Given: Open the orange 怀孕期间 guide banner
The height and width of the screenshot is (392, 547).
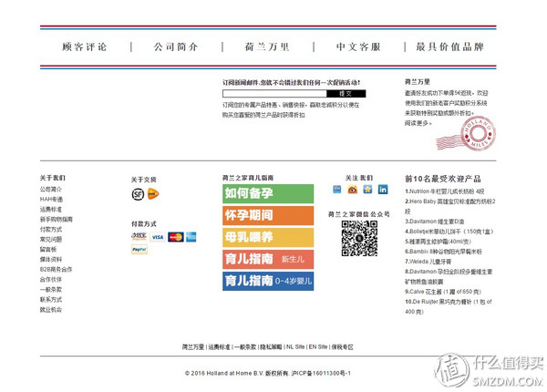Looking at the screenshot, I should [x=268, y=215].
